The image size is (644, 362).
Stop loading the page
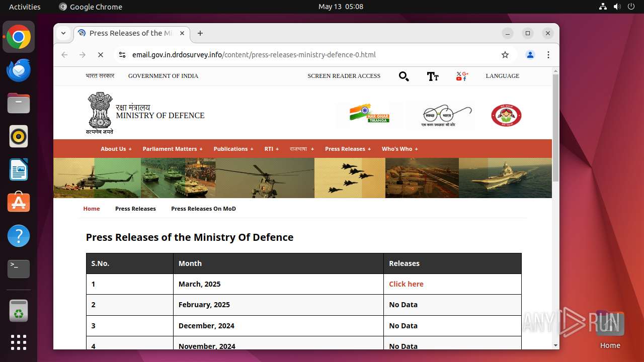click(101, 55)
